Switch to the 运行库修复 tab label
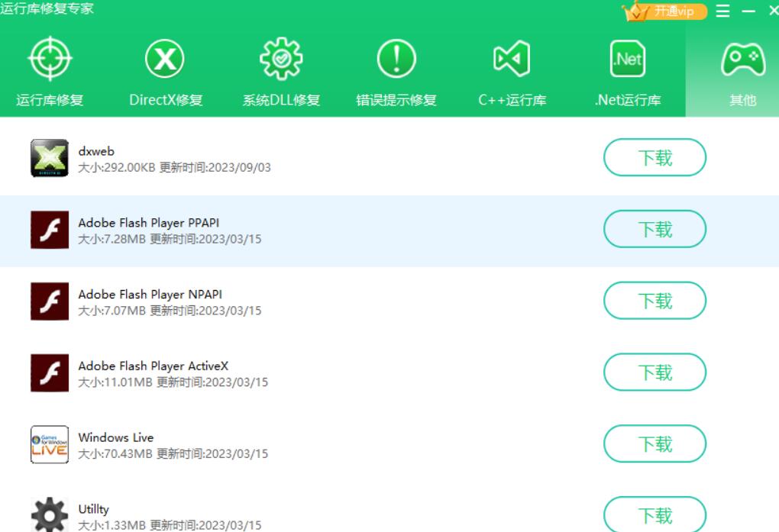 coord(50,100)
